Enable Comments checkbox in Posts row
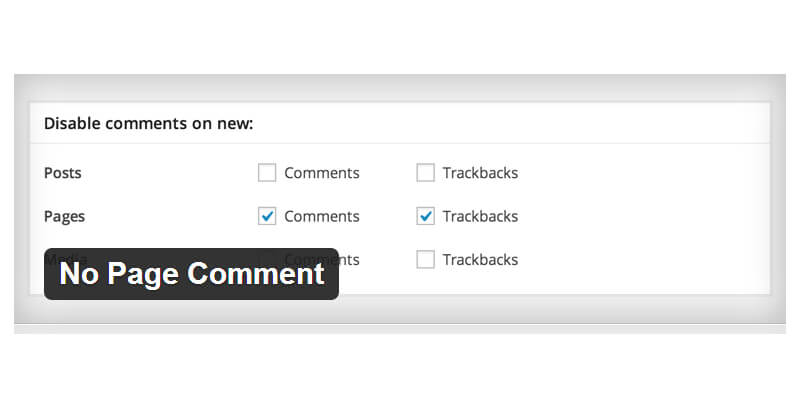Screen dimensions: 800x400 click(267, 173)
